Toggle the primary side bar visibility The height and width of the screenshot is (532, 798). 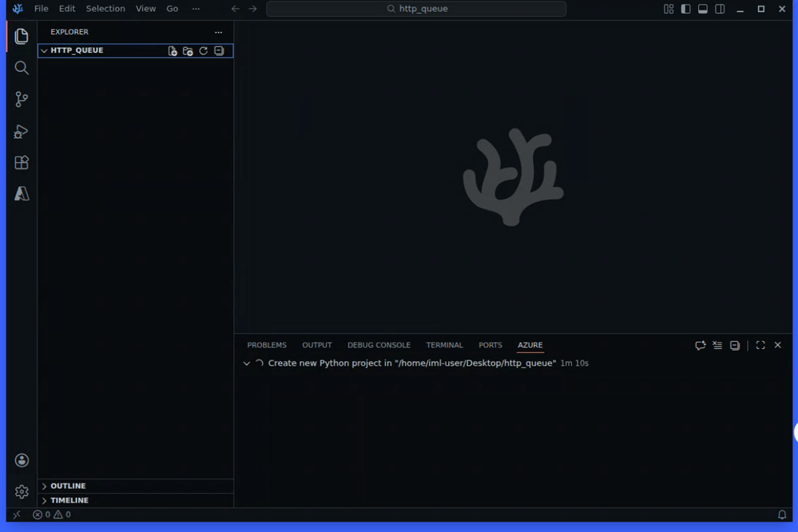(685, 9)
